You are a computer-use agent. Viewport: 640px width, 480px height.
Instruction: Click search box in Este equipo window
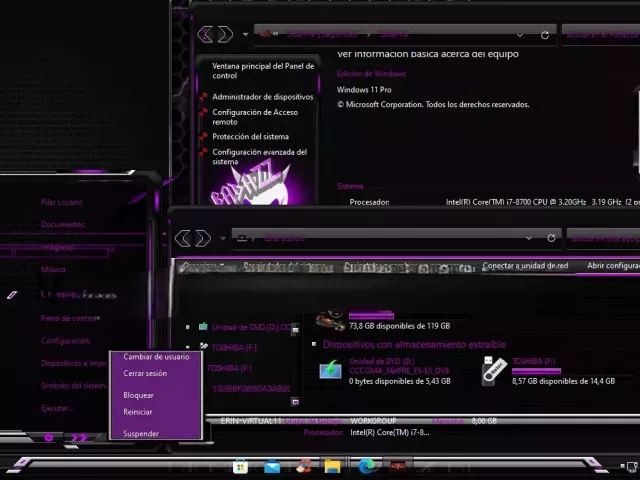604,238
